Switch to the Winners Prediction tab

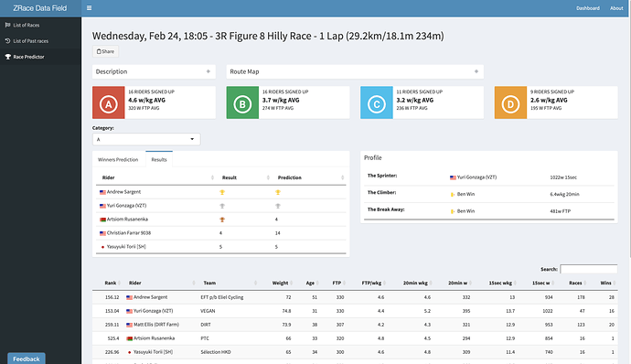(118, 159)
